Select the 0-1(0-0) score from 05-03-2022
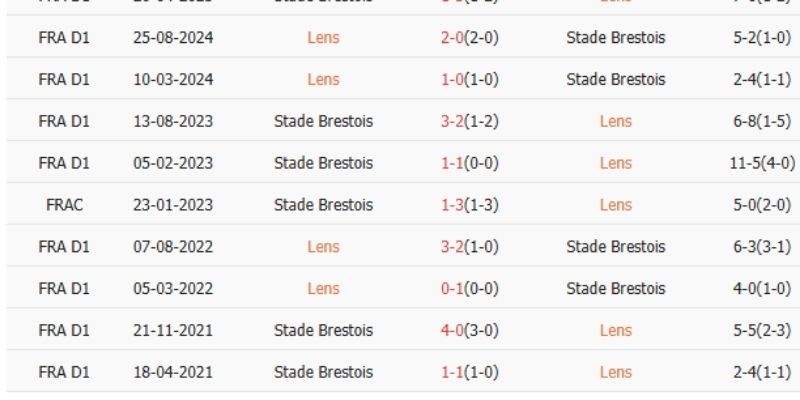This screenshot has height=400, width=800. [470, 289]
